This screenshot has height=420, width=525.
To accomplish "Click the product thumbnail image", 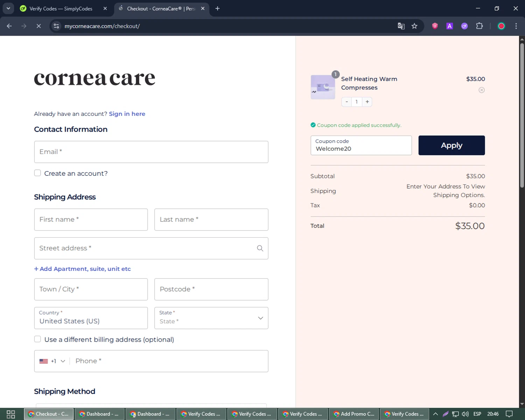I will pos(323,87).
